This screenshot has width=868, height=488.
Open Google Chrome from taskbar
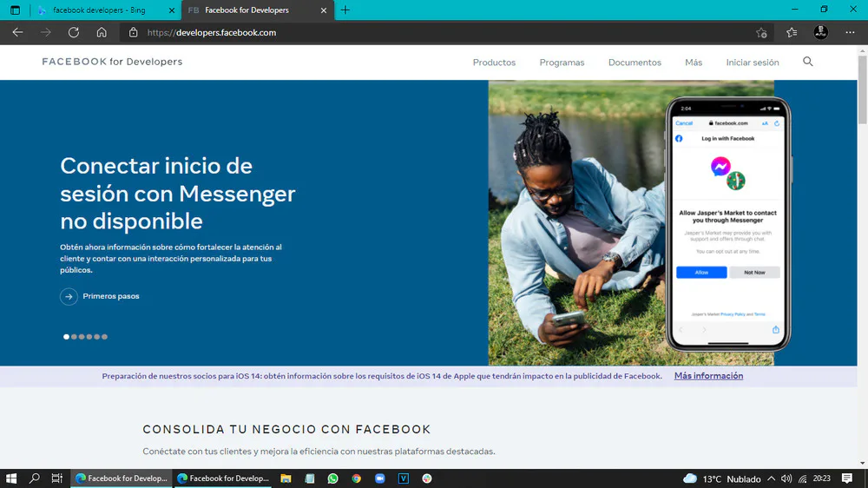(x=357, y=478)
